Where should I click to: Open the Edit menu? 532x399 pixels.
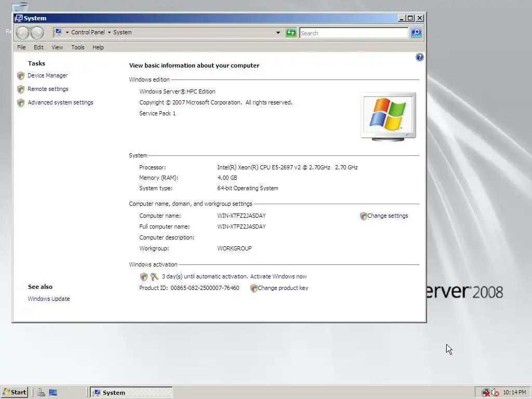click(x=38, y=47)
